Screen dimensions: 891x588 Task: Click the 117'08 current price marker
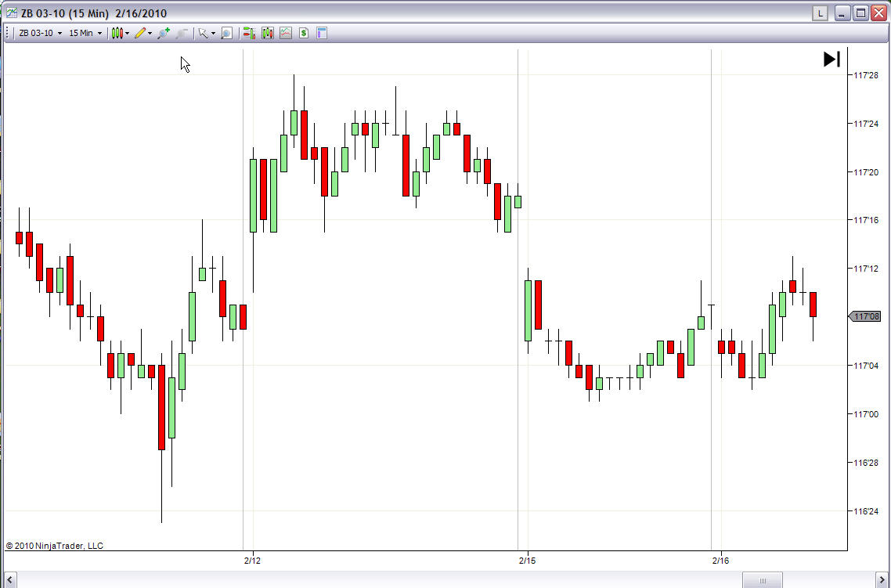pyautogui.click(x=865, y=316)
